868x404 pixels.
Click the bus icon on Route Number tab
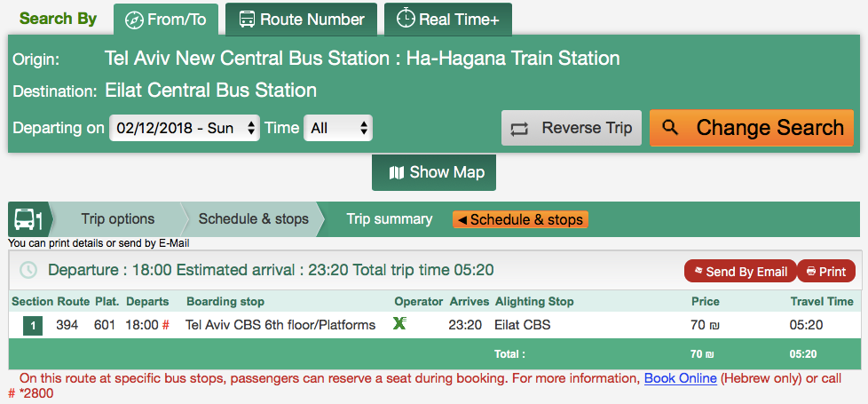pyautogui.click(x=247, y=20)
